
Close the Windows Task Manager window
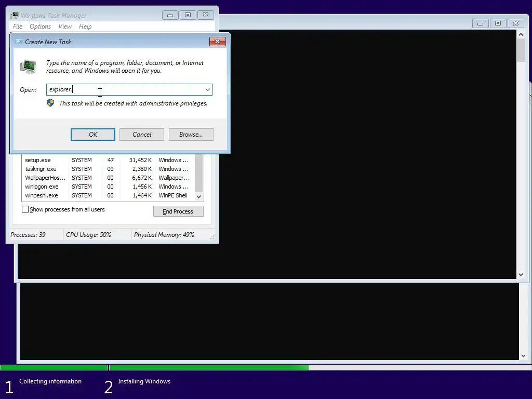(206, 15)
